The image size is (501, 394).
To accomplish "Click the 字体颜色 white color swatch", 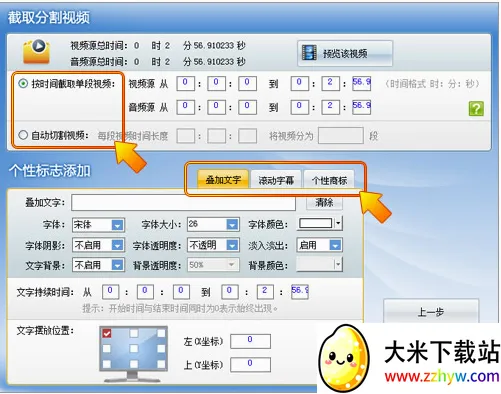I will 316,223.
